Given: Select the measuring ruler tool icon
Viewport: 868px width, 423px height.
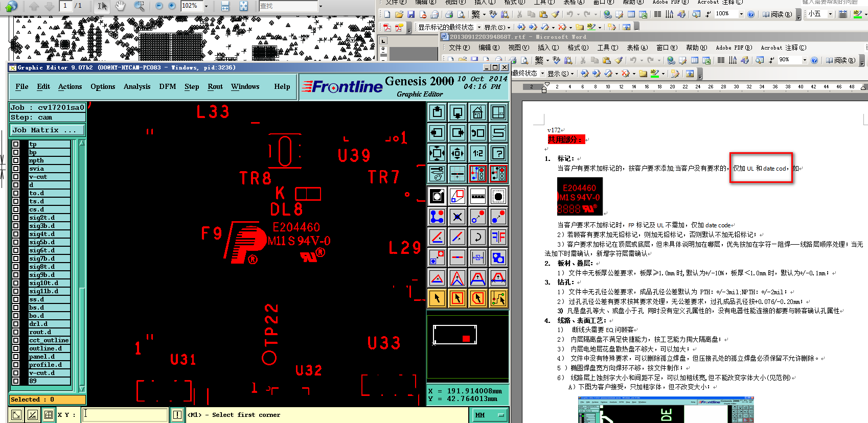Looking at the screenshot, I should pos(478,196).
